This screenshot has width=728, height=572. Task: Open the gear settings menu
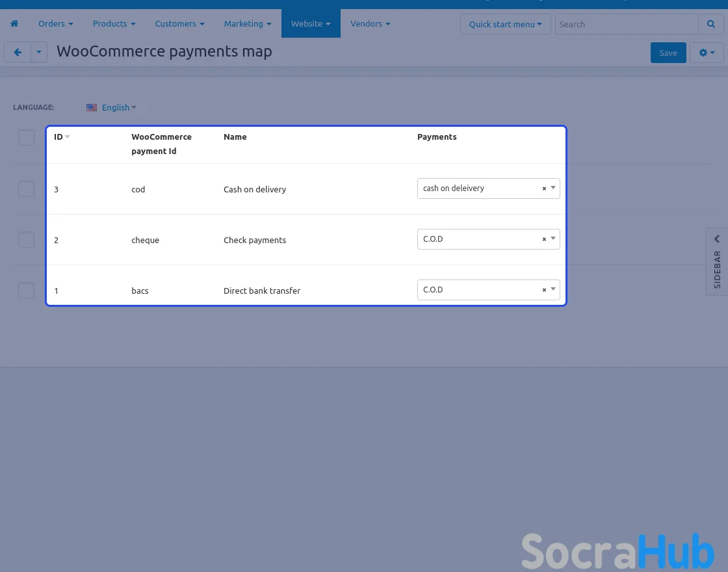pos(707,53)
